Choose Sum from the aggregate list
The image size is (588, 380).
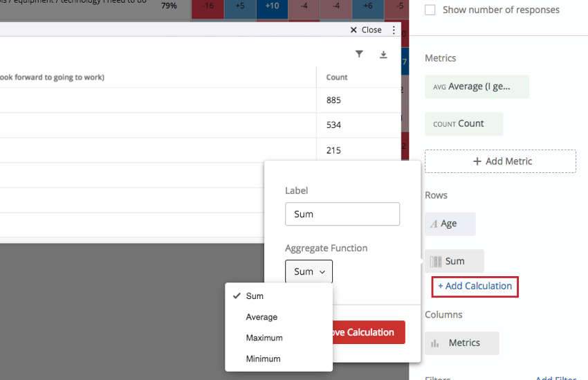tap(279, 296)
